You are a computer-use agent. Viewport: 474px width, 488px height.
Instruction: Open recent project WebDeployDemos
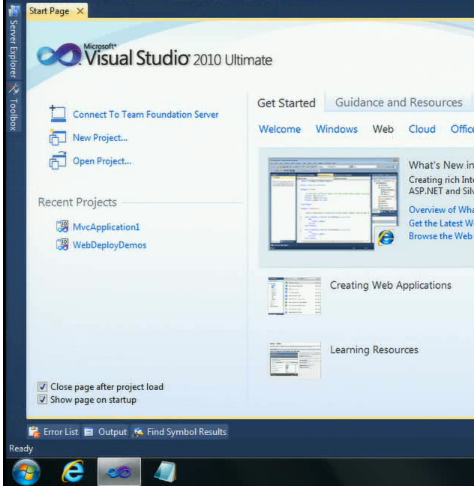(x=109, y=245)
